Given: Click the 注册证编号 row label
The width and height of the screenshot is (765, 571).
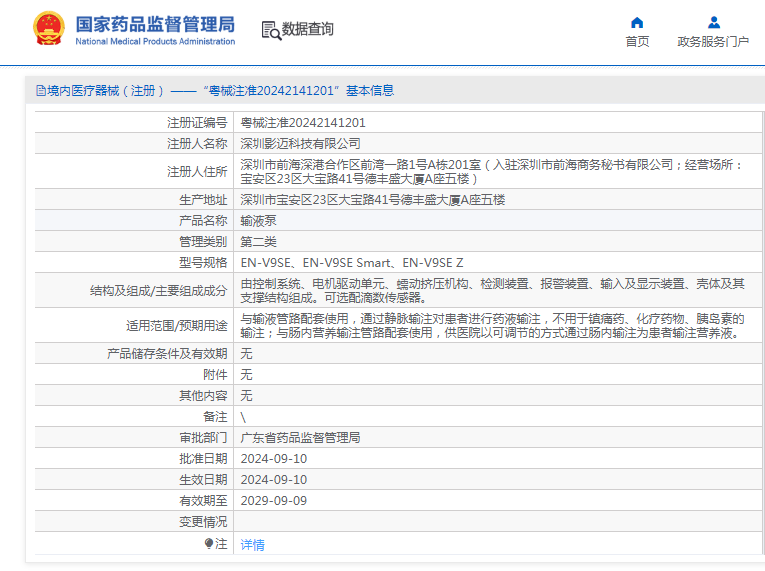Looking at the screenshot, I should click(x=197, y=122).
